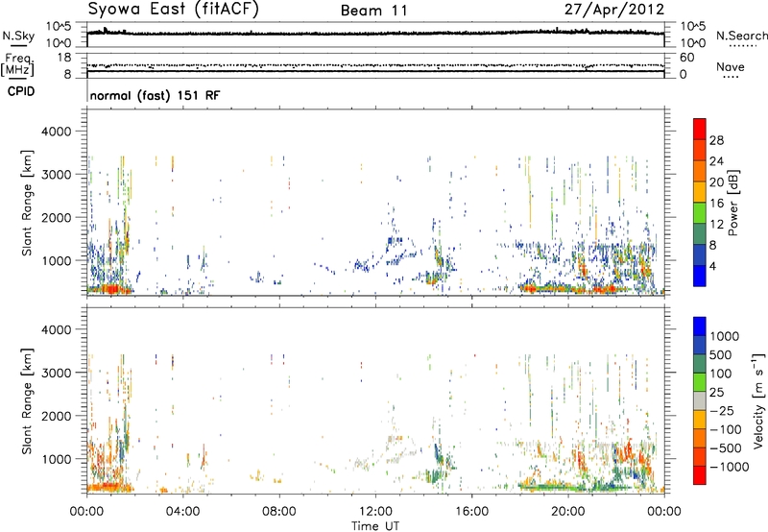Viewport: 768px width, 532px height.
Task: Click the '-100' velocity colorbar value
Action: (x=726, y=429)
